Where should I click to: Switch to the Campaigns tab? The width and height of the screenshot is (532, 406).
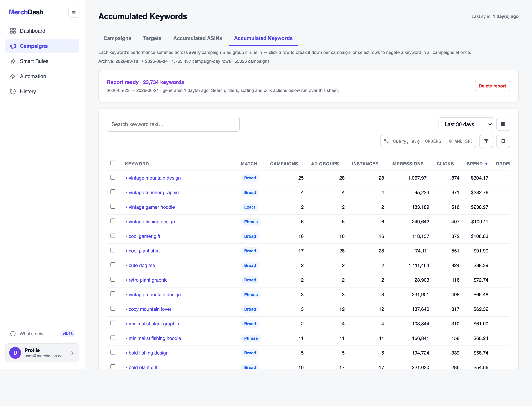point(117,38)
